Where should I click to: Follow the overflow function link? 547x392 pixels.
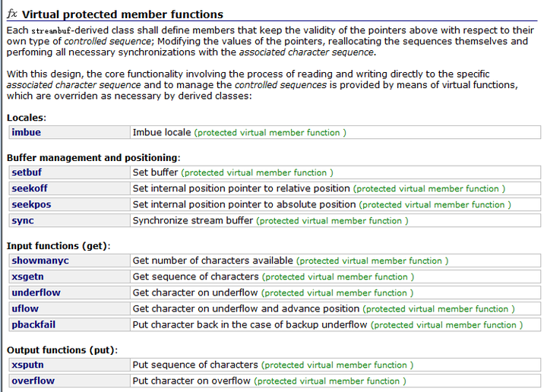click(x=33, y=381)
